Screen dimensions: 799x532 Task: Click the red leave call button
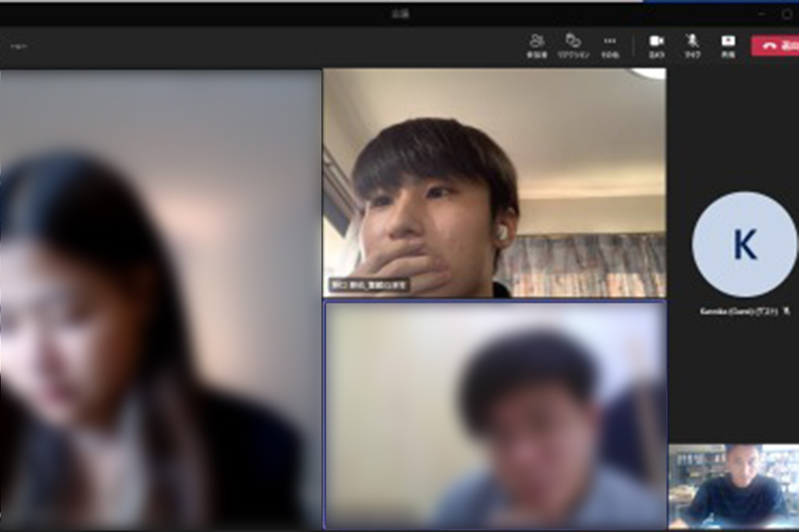pos(776,45)
